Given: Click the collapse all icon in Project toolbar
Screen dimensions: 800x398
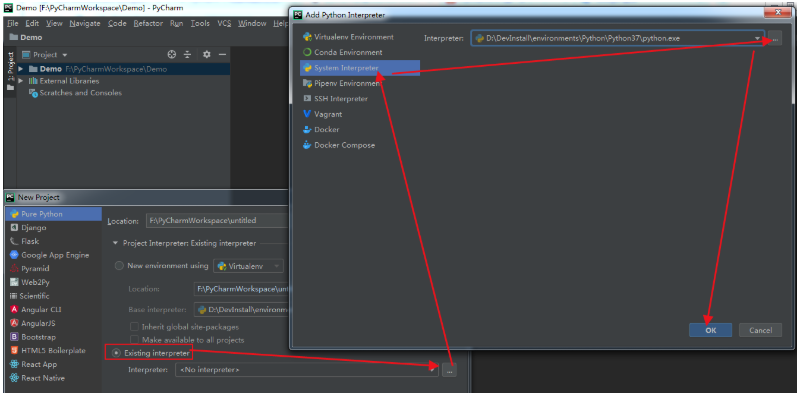Looking at the screenshot, I should tap(187, 55).
